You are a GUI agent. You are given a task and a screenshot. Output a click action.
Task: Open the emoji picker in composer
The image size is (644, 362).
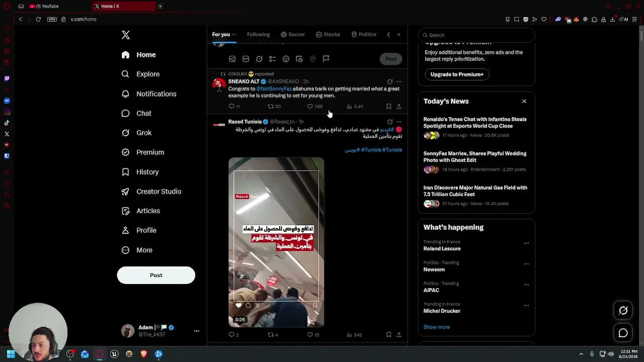[286, 59]
